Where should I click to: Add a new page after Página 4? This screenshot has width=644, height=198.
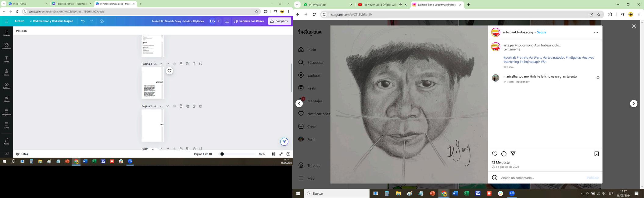coord(201,64)
